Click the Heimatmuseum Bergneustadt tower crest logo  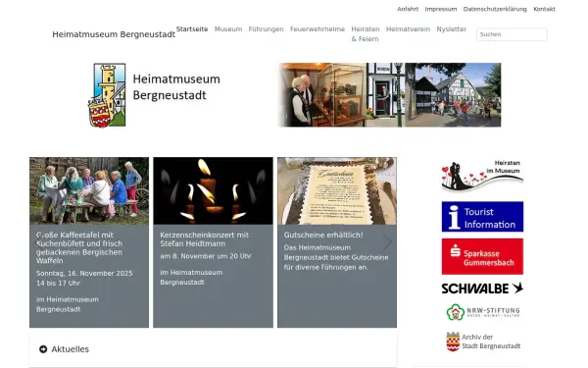[x=107, y=95]
